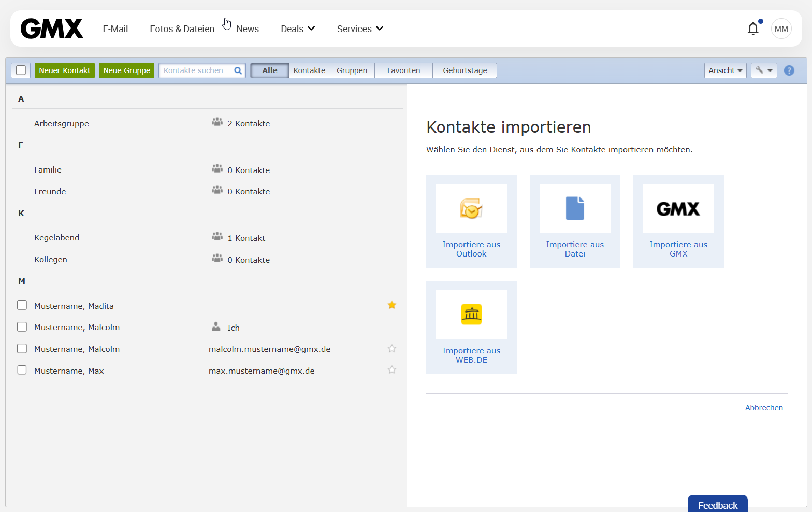Pick the WEB.DE import icon
This screenshot has width=812, height=512.
point(471,315)
